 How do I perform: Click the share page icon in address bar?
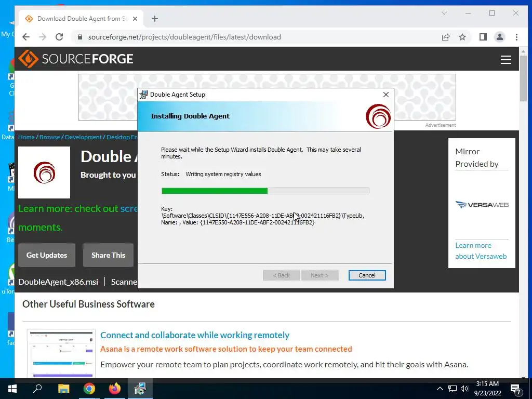coord(445,37)
